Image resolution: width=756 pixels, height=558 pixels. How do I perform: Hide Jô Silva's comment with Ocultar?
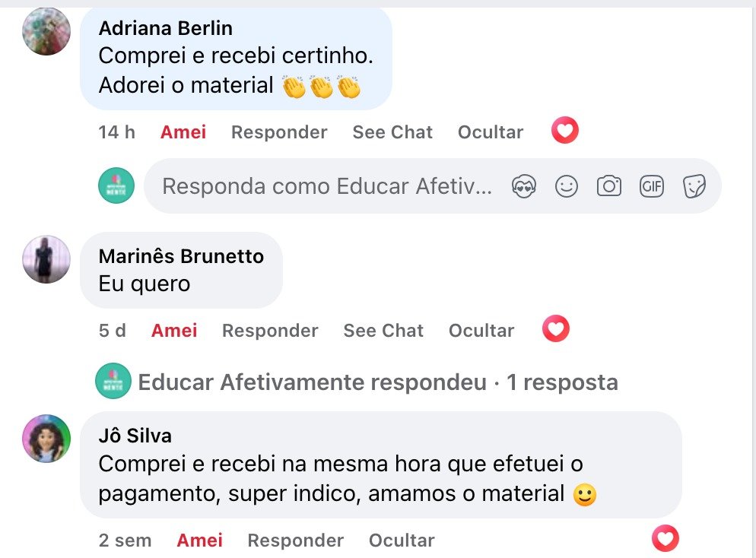coord(402,541)
